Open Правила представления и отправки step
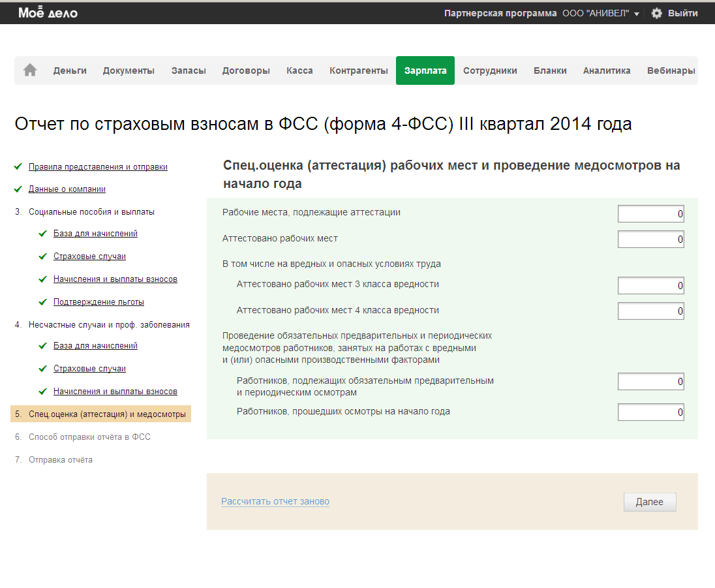 [x=98, y=167]
